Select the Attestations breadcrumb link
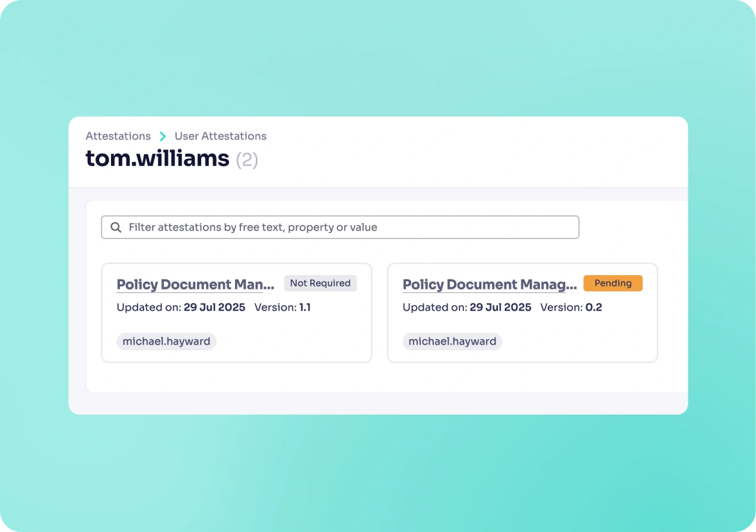 pyautogui.click(x=118, y=136)
